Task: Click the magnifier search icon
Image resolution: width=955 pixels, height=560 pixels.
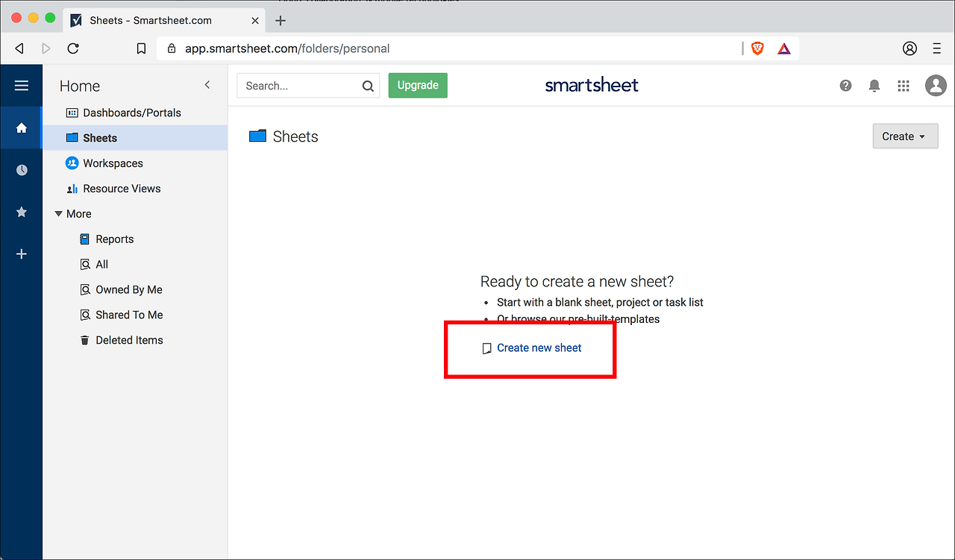Action: click(368, 86)
